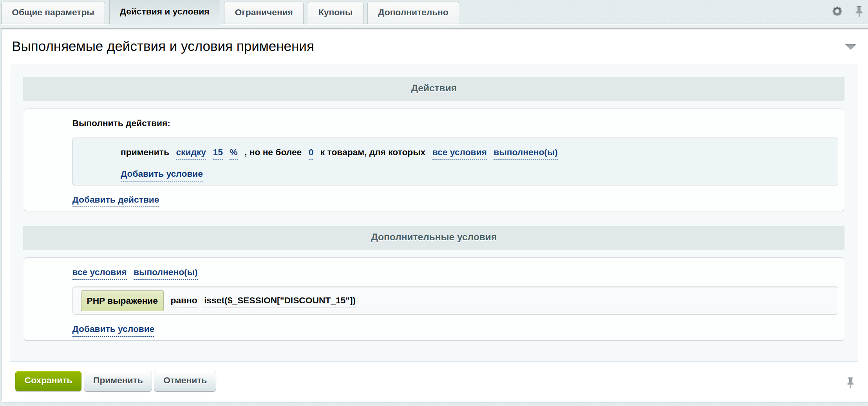Viewport: 868px width, 406px height.
Task: Change все условия in the action row
Action: point(459,152)
